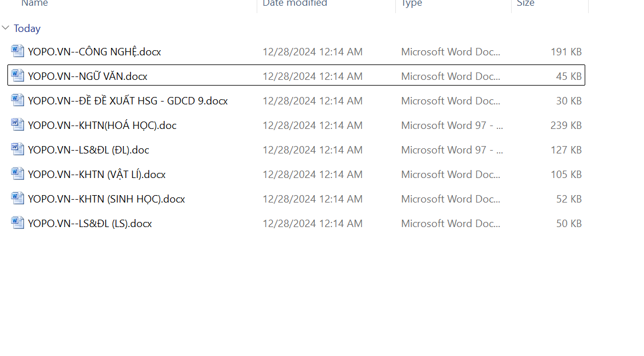Click type cell of LS&ĐL (ĐL).doc
Viewport: 644px width, 356px height.
pos(452,150)
